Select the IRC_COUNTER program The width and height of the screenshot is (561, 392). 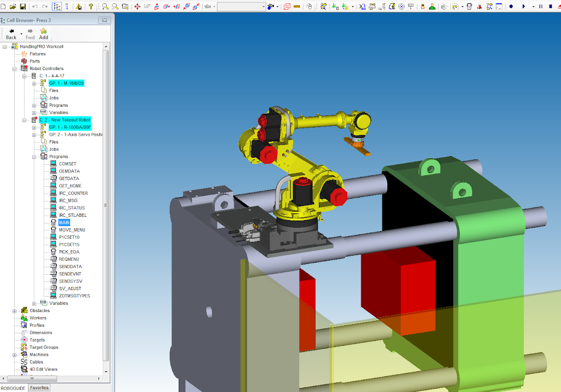[73, 193]
